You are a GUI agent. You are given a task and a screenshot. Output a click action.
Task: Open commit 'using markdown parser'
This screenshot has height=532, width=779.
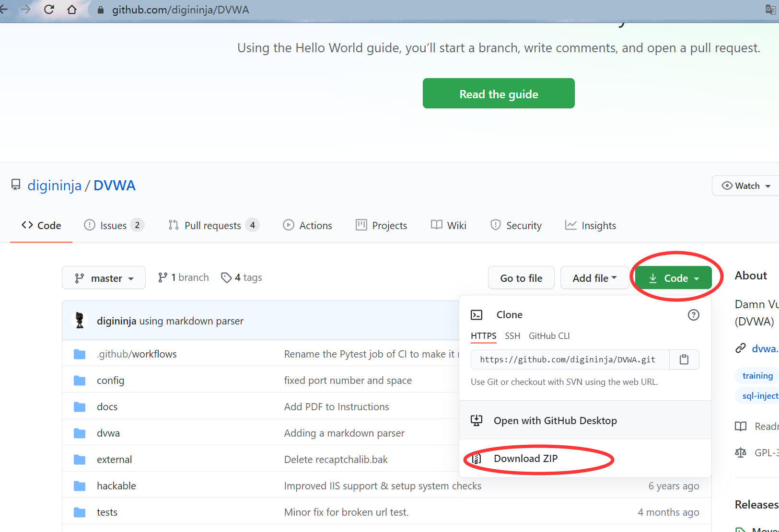tap(191, 321)
